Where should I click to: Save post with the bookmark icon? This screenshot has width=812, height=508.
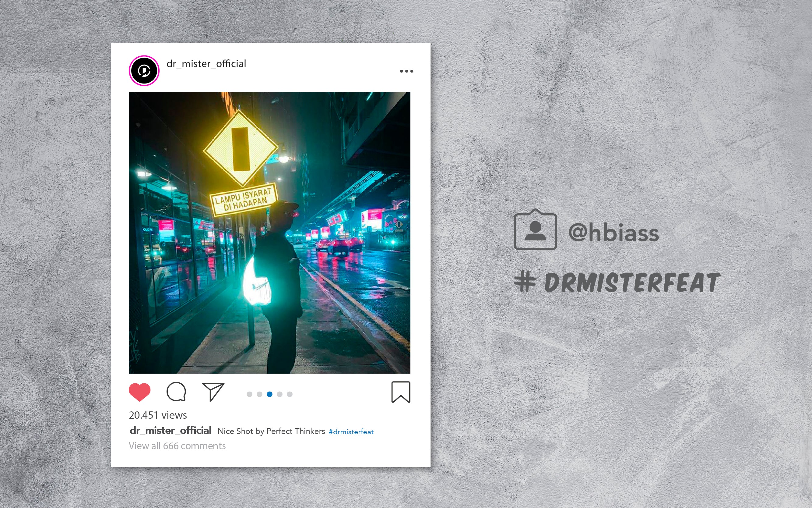coord(401,392)
